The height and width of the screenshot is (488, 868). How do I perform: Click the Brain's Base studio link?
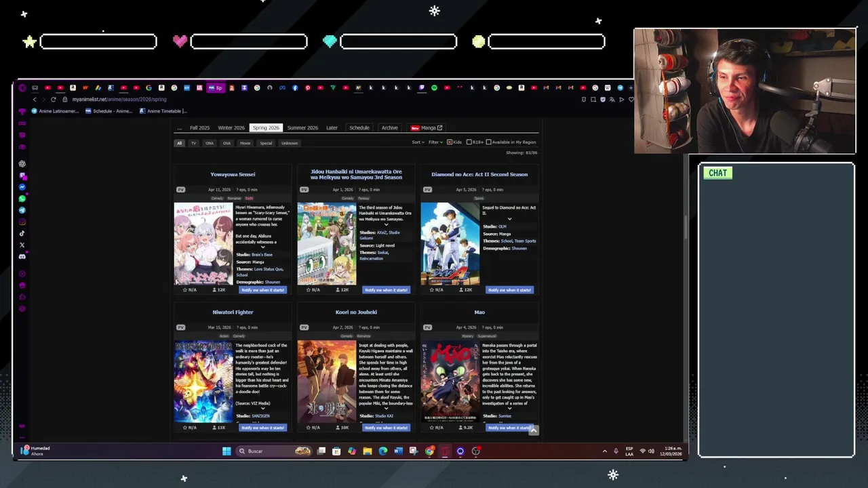click(x=262, y=255)
